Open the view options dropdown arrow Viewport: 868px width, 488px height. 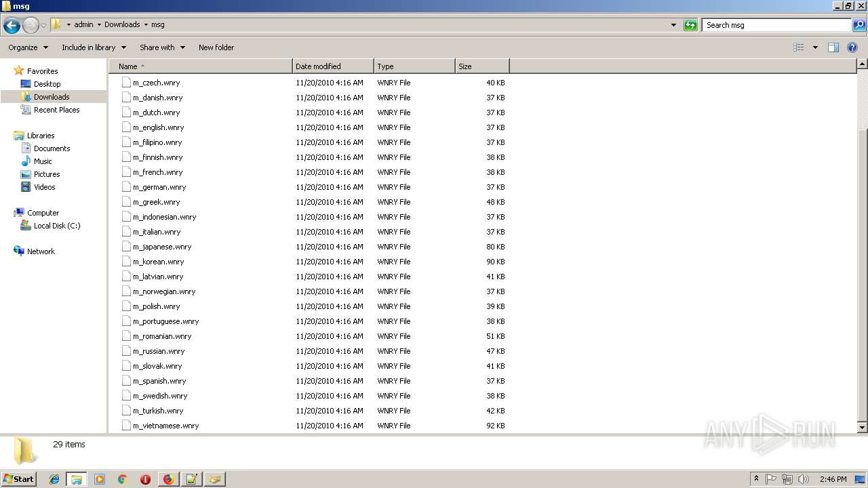coord(815,47)
